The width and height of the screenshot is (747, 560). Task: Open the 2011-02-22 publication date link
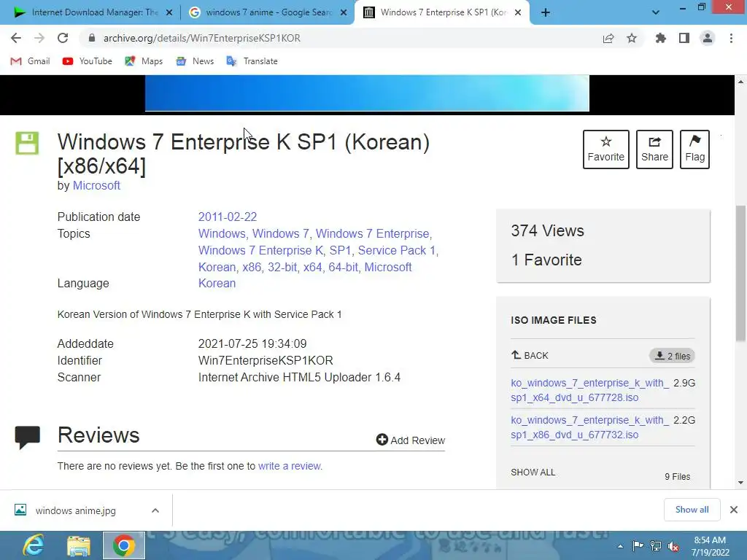228,217
